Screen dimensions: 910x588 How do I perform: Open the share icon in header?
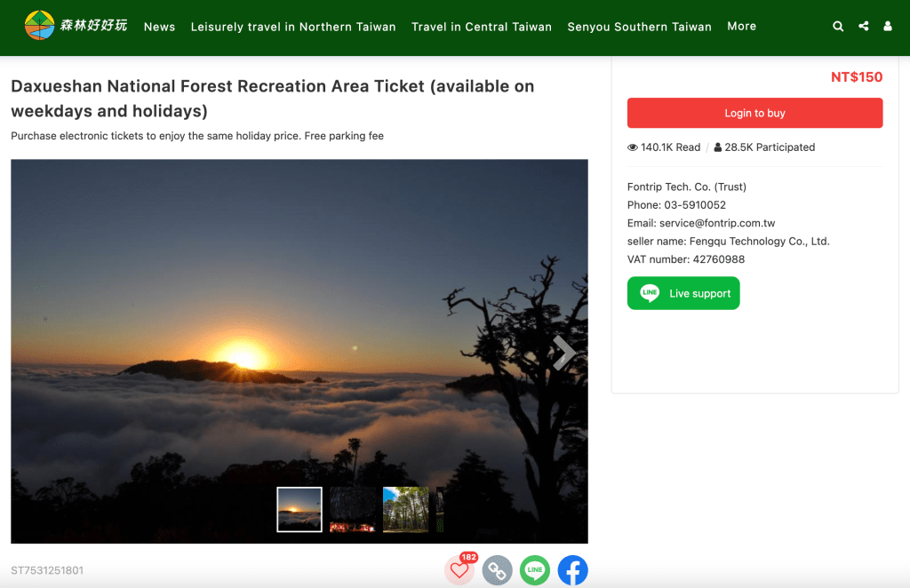[863, 27]
